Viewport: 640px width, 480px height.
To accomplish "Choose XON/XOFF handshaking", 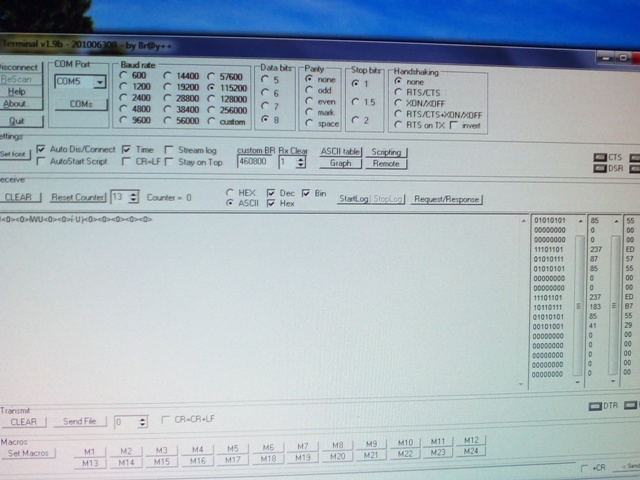I will coord(398,103).
